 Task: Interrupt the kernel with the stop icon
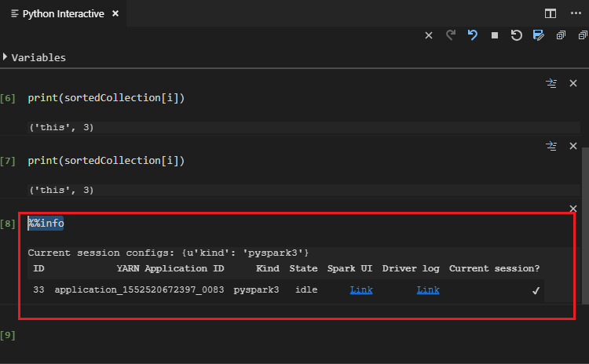point(494,35)
